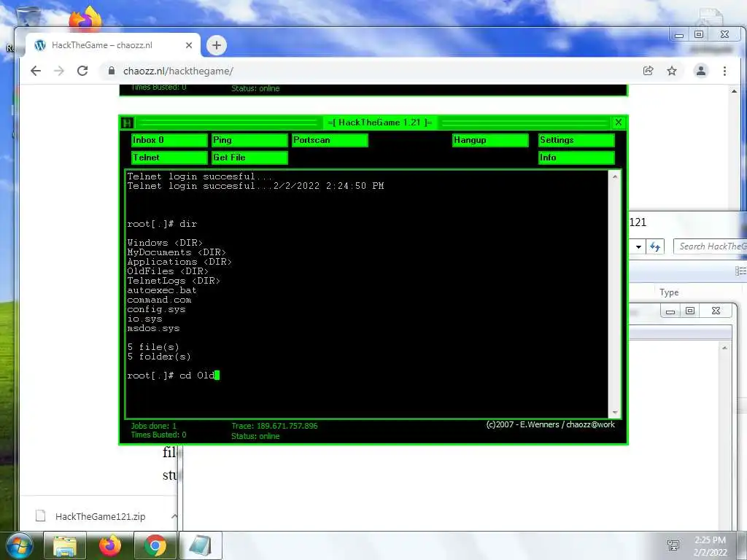Click the Get File button
Screen dimensions: 747x560
point(249,157)
